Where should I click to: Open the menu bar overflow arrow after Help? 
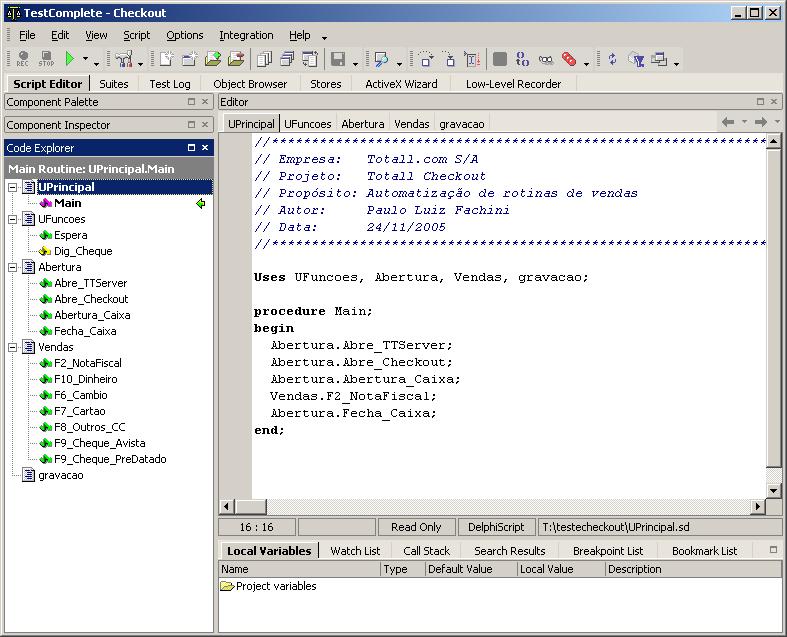[325, 38]
